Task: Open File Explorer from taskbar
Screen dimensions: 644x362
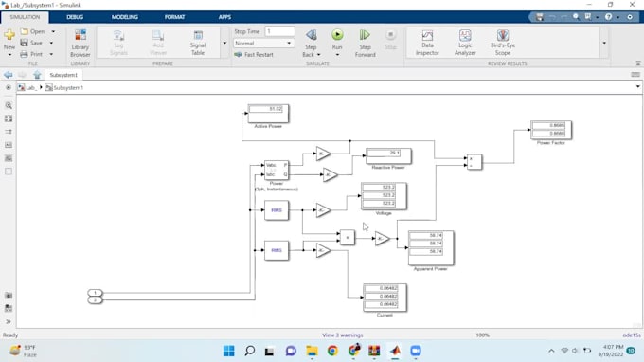Action: tap(312, 351)
